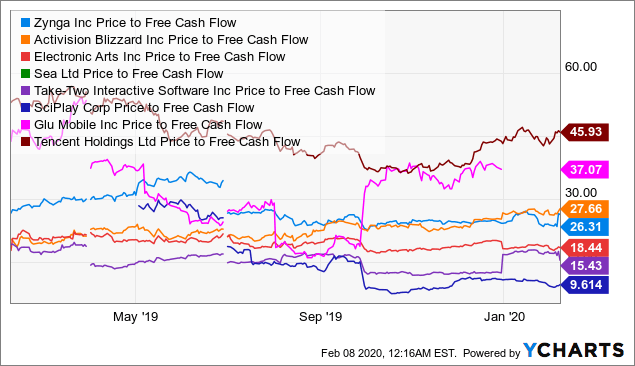This screenshot has width=635, height=366.
Task: Click the Zynga Inc Price to Free Cash Flow legend text
Action: 135,23
